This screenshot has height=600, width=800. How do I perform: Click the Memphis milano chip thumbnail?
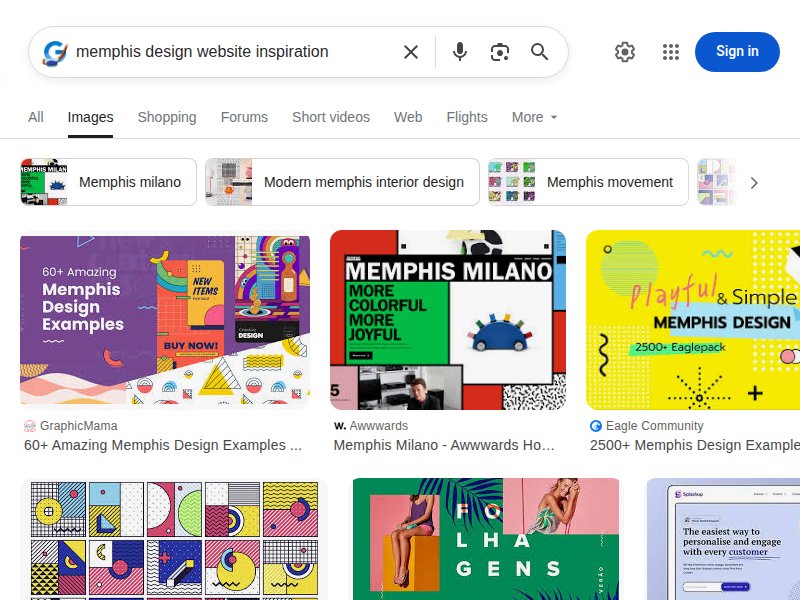pyautogui.click(x=42, y=182)
